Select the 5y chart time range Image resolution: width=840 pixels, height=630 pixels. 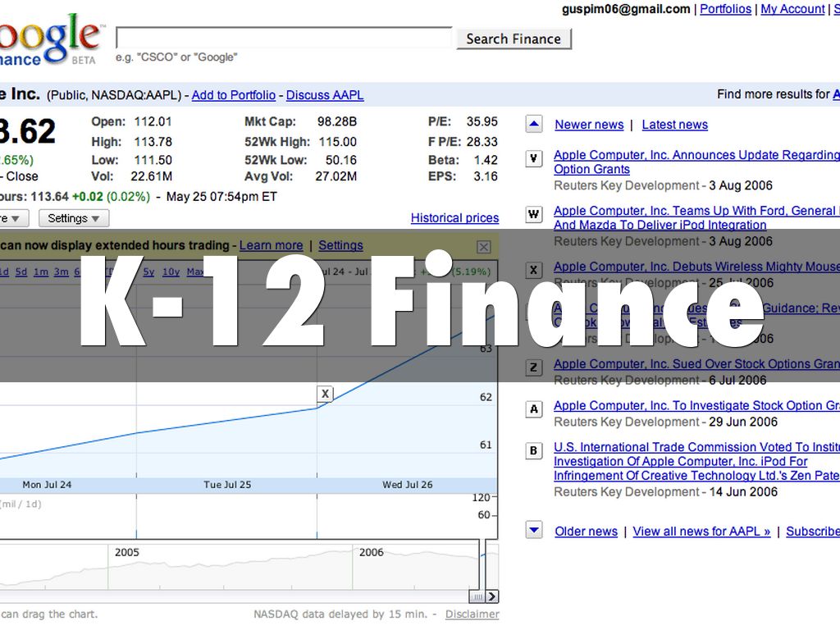tap(148, 272)
